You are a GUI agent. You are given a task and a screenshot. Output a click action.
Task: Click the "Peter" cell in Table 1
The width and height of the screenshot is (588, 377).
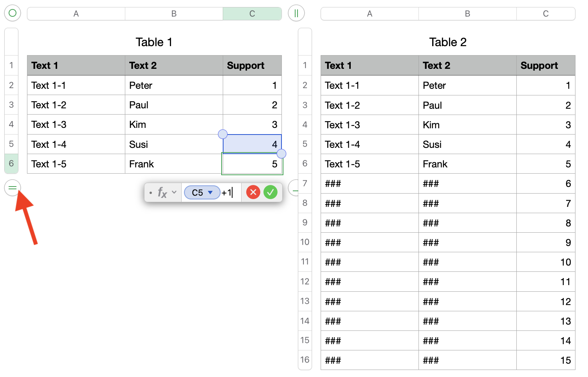tap(174, 85)
